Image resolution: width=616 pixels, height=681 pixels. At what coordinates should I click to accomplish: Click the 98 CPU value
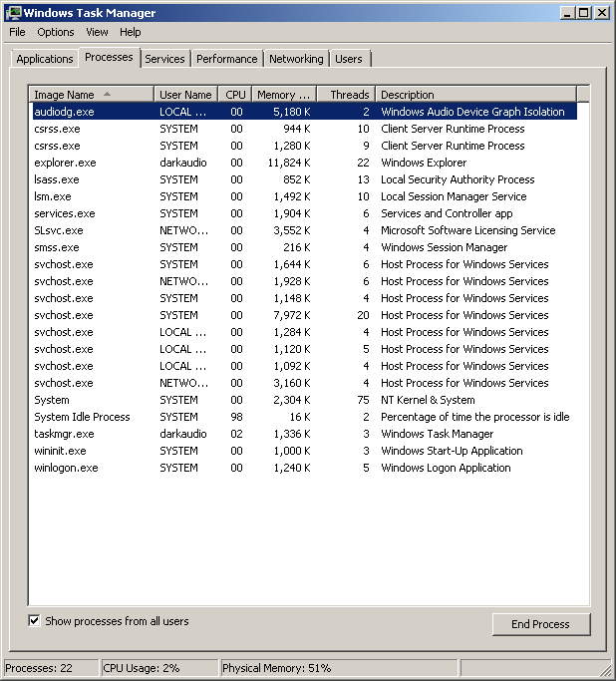[x=236, y=417]
